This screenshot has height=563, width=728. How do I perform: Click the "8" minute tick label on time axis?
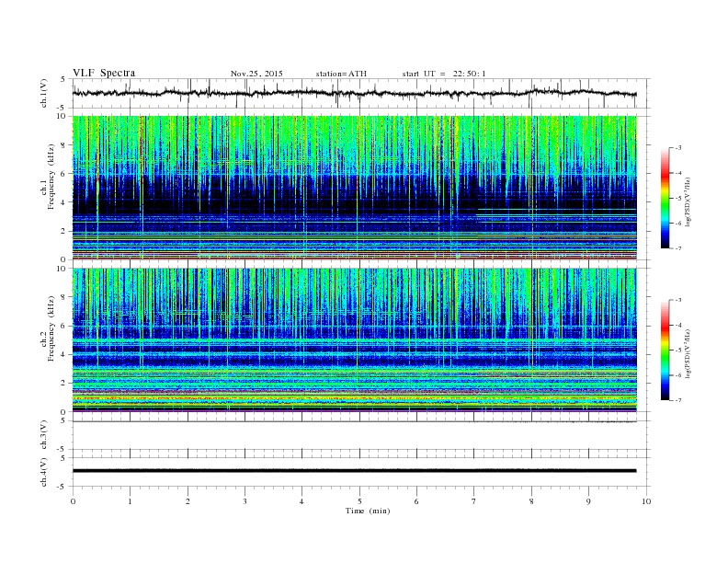click(531, 501)
